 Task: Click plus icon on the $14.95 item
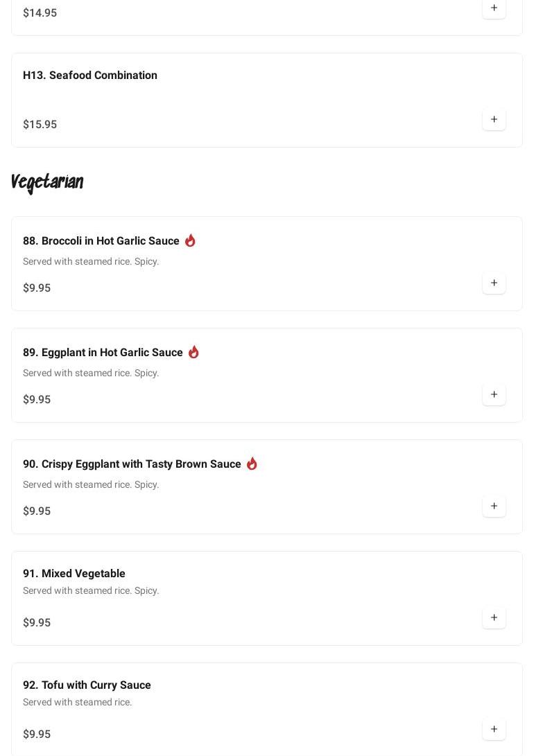point(494,8)
